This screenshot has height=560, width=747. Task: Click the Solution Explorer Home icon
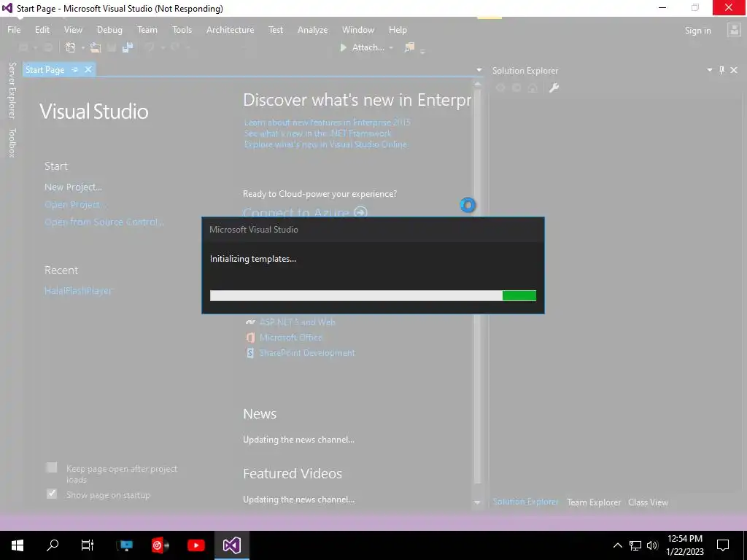(x=533, y=87)
